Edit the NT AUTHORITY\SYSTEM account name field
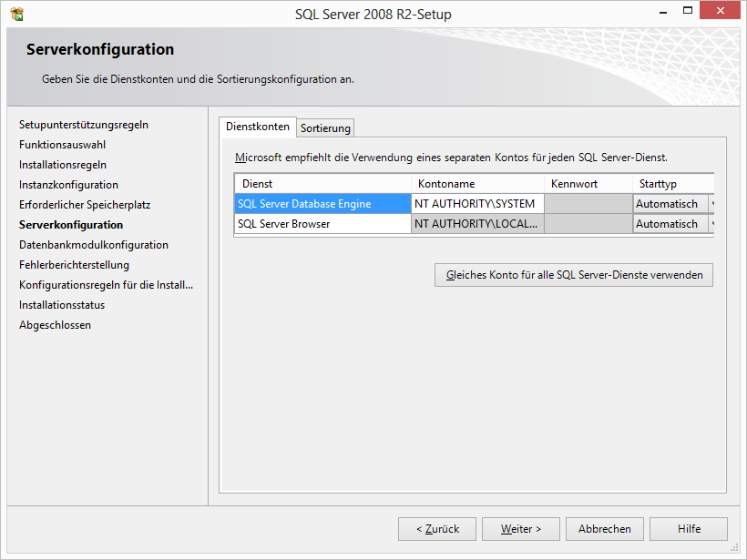The image size is (747, 560). (477, 204)
